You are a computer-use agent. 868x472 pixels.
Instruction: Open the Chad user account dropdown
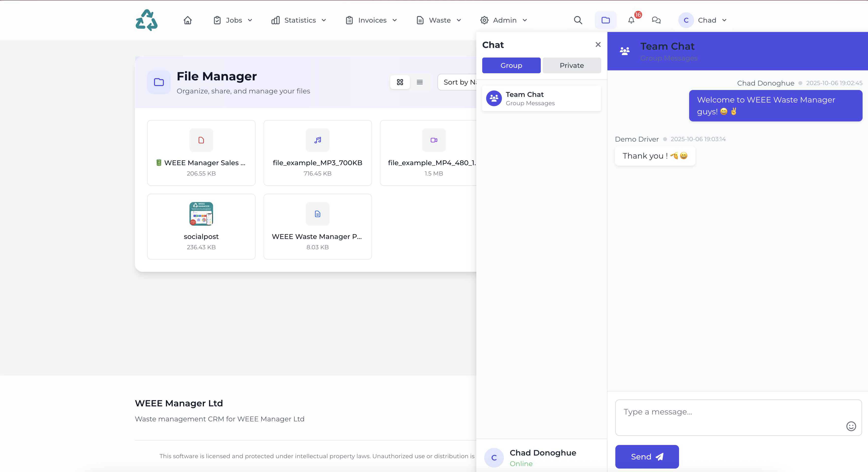tap(703, 20)
